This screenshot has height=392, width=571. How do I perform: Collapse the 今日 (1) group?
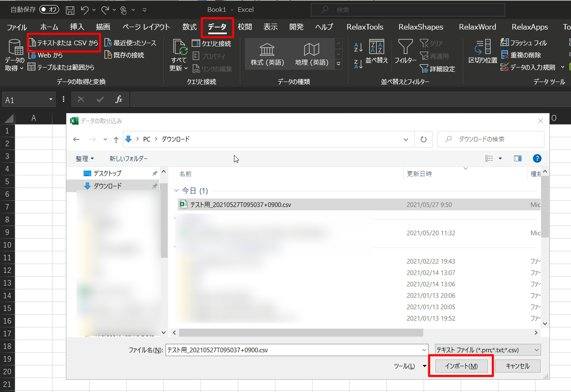pyautogui.click(x=176, y=191)
